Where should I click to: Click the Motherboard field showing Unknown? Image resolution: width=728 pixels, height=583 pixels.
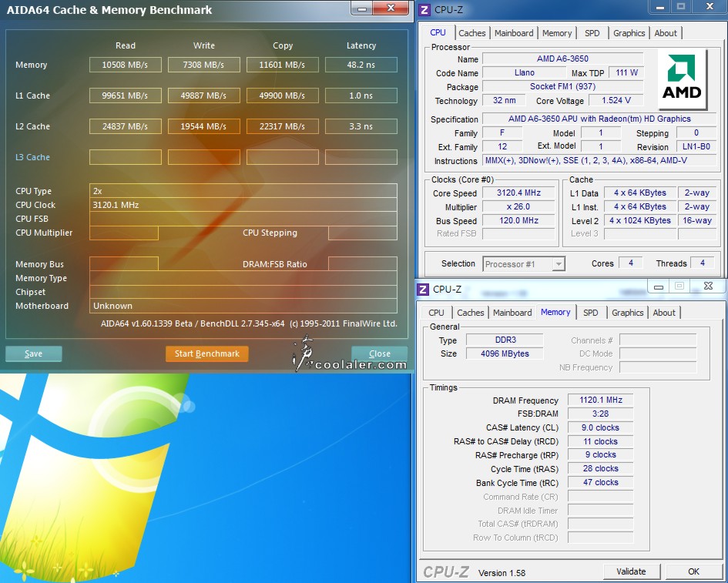243,306
